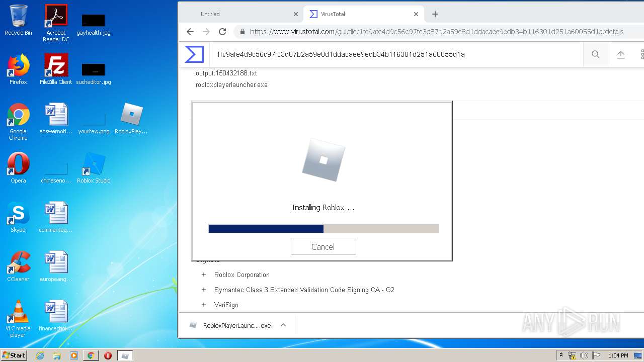Click output.150432188.txt file name text

226,73
